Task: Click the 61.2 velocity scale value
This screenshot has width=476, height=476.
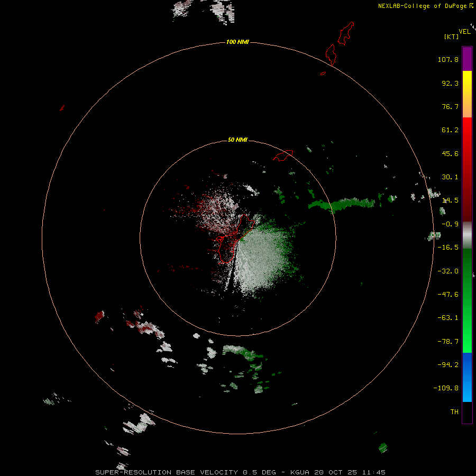Action: pos(450,130)
